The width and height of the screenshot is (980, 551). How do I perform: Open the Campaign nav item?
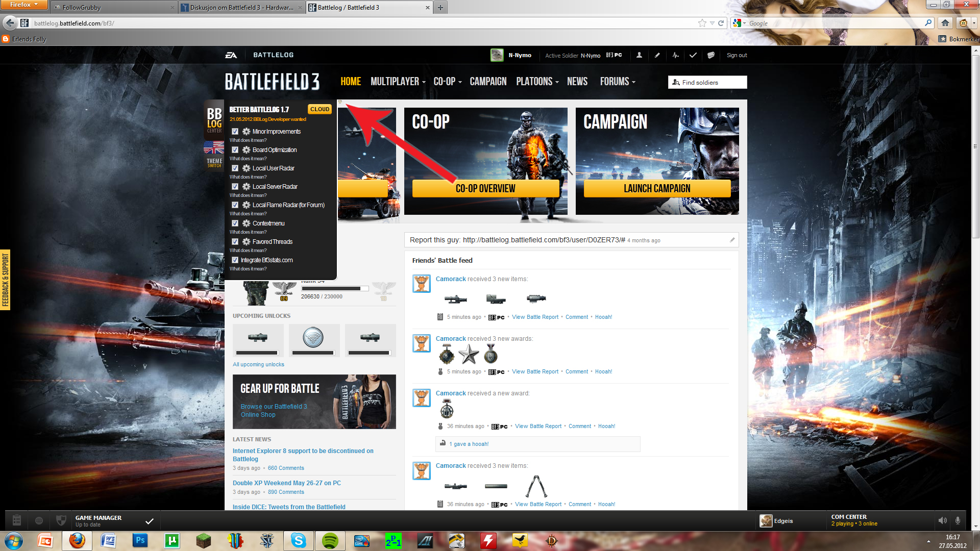coord(488,82)
